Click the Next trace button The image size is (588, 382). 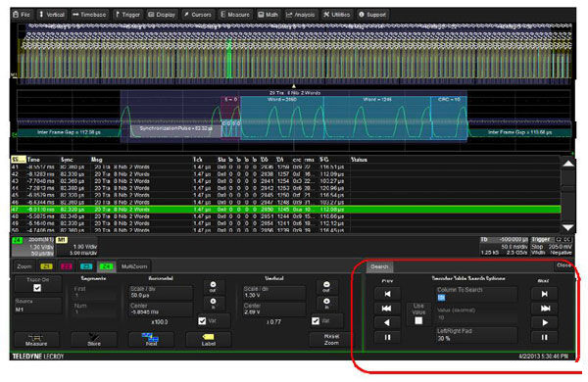click(151, 340)
